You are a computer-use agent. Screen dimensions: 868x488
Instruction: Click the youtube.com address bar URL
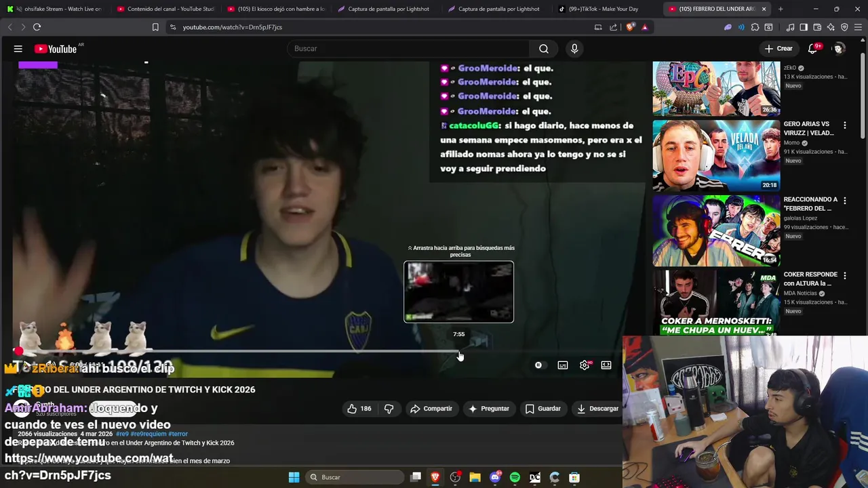coord(233,27)
